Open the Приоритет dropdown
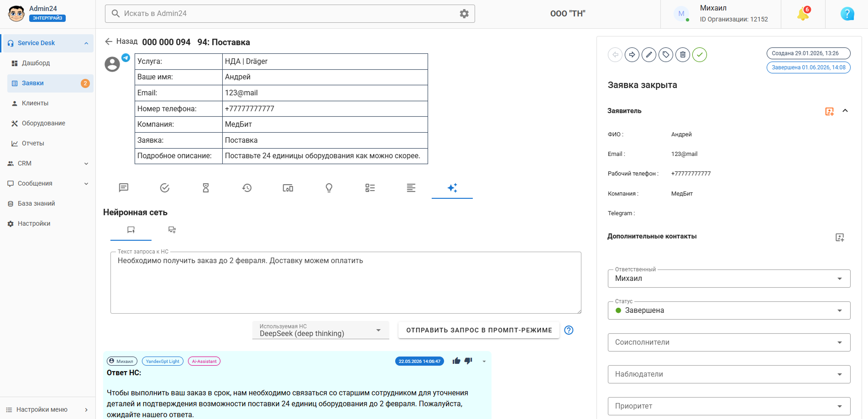Image resolution: width=868 pixels, height=419 pixels. point(729,406)
